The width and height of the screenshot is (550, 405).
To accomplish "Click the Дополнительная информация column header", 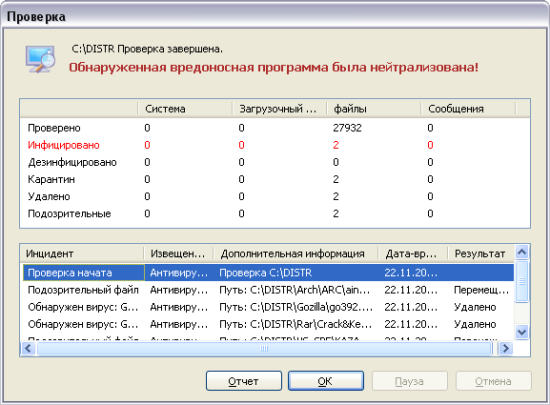I will 296,253.
